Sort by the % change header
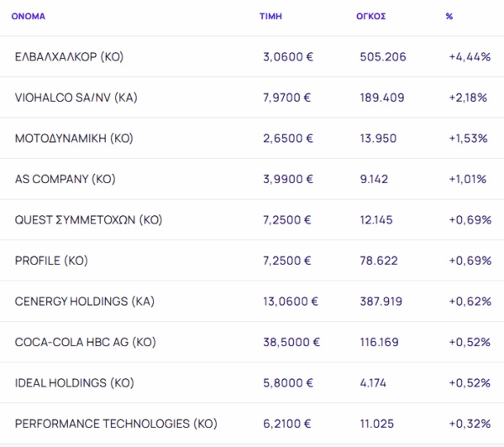This screenshot has width=504, height=447. pyautogui.click(x=449, y=16)
